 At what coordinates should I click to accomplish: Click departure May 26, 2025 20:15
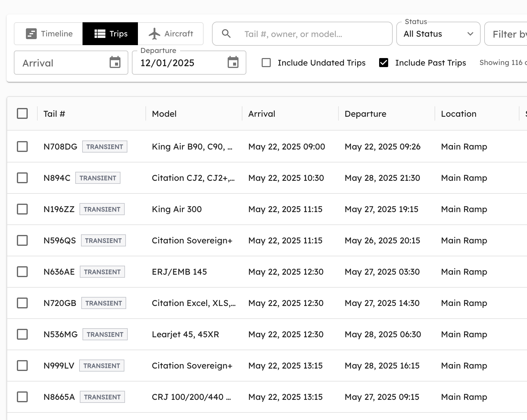(382, 240)
